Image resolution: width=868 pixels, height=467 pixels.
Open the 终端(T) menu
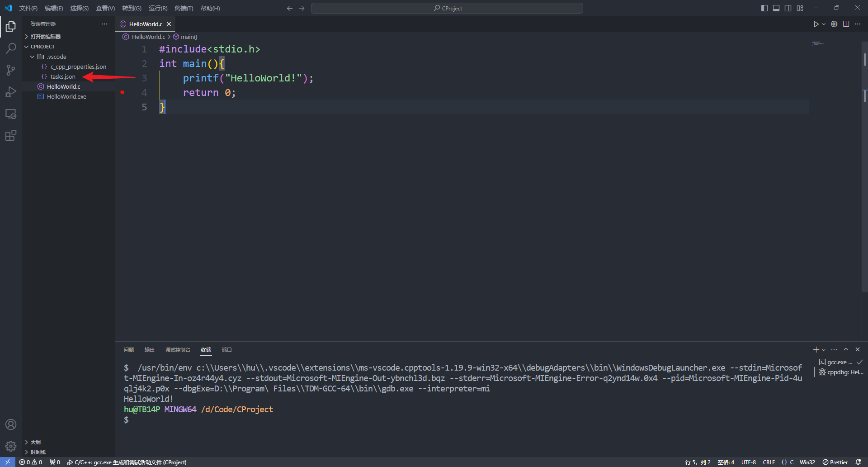click(x=184, y=8)
